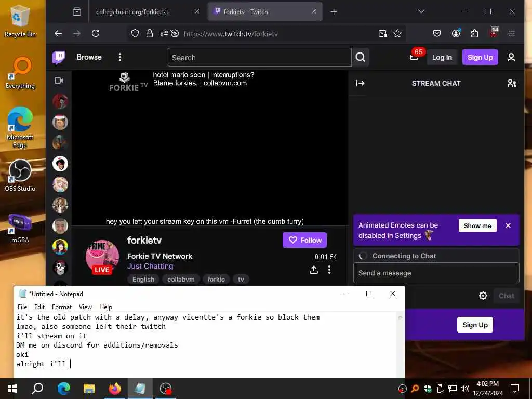This screenshot has width=532, height=399.
Task: Bookmark this page with the star icon
Action: (x=397, y=34)
